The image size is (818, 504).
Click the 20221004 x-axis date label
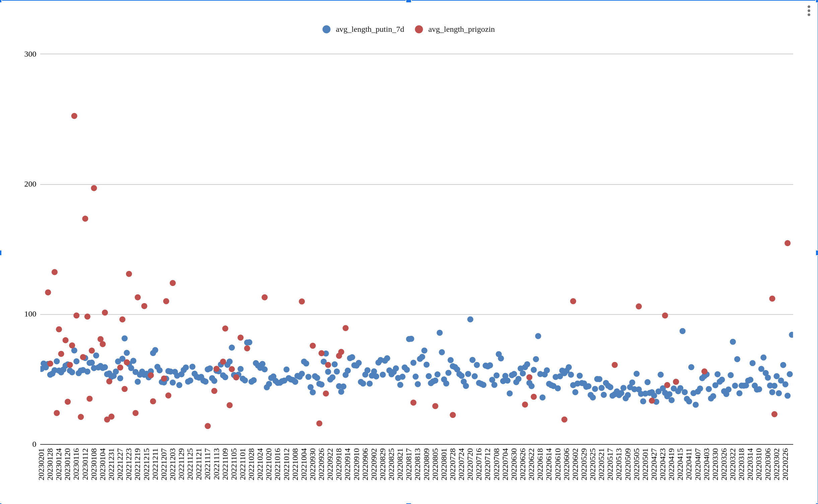[304, 464]
